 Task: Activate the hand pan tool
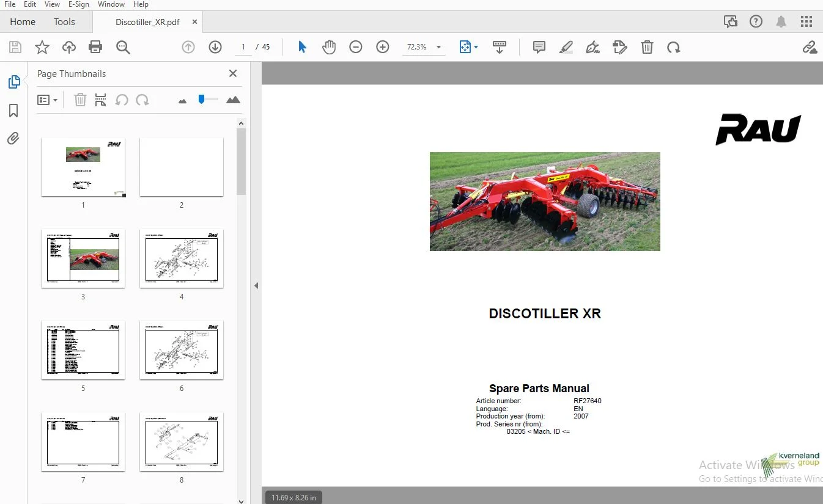pyautogui.click(x=329, y=47)
